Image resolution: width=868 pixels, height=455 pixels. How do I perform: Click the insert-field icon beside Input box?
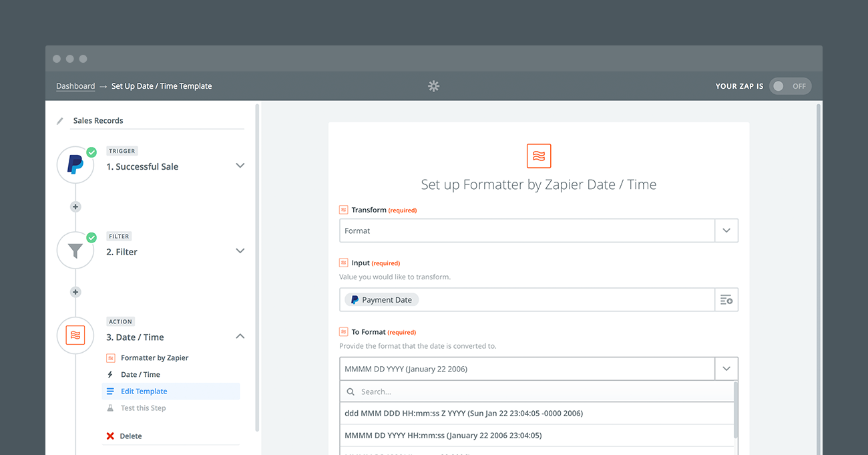click(x=726, y=300)
